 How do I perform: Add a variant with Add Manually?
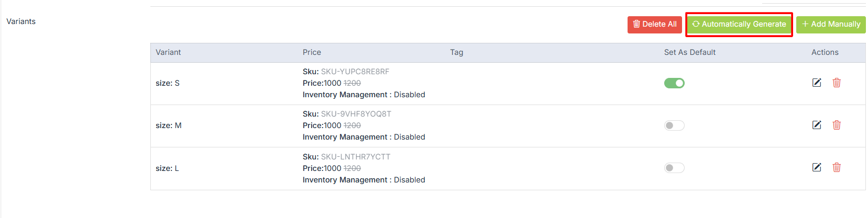pos(831,25)
